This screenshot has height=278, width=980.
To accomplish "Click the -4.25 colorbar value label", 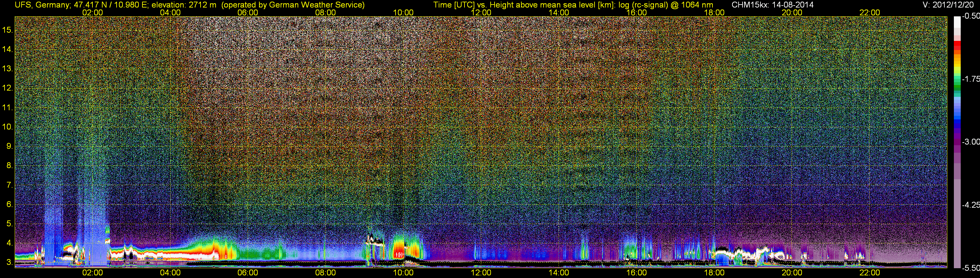I will point(971,205).
